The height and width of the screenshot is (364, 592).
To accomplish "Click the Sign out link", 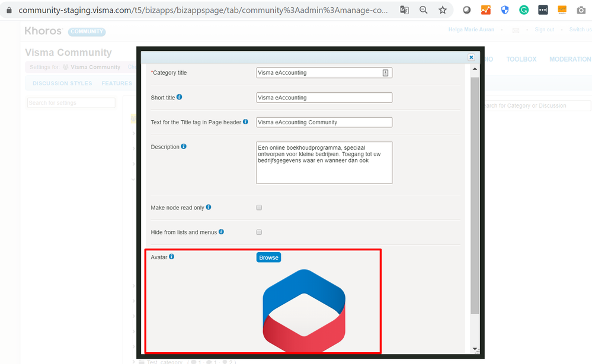I will tap(545, 30).
